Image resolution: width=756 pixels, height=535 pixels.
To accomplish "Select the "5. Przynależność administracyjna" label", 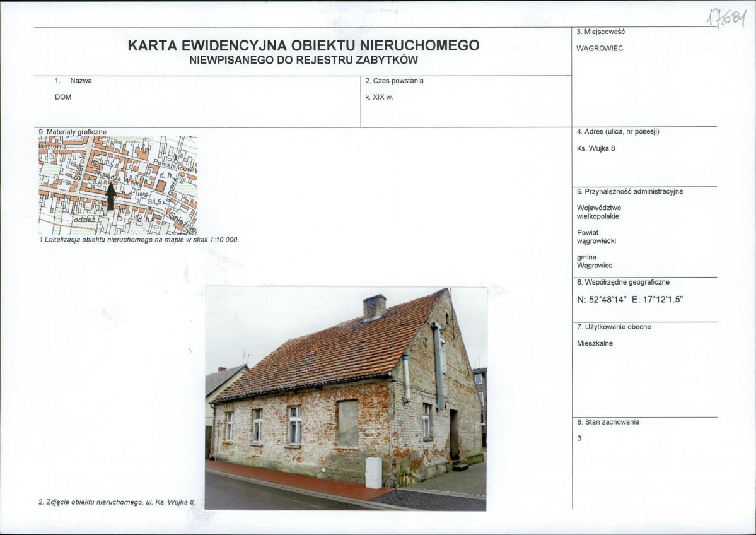I will [x=630, y=192].
